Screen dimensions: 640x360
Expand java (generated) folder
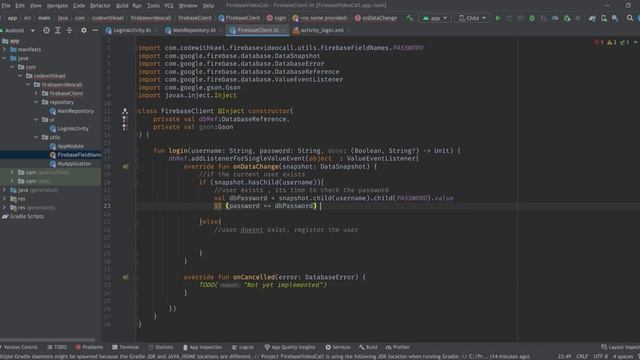pyautogui.click(x=4, y=190)
